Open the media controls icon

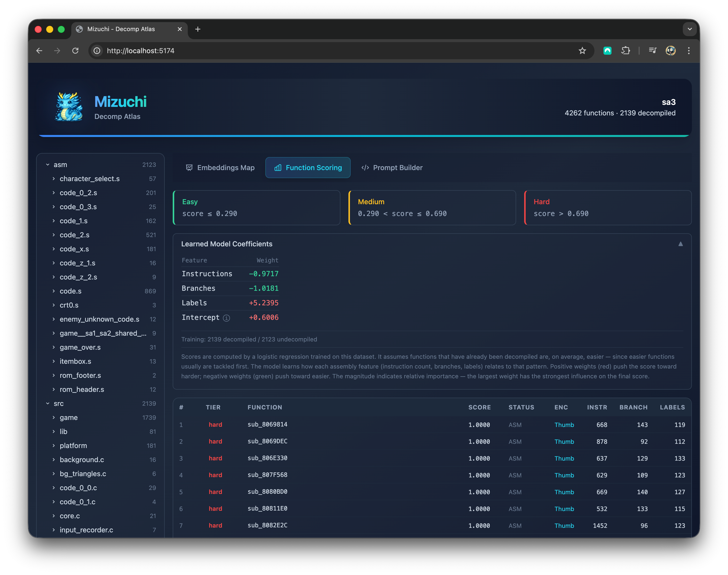pyautogui.click(x=652, y=51)
